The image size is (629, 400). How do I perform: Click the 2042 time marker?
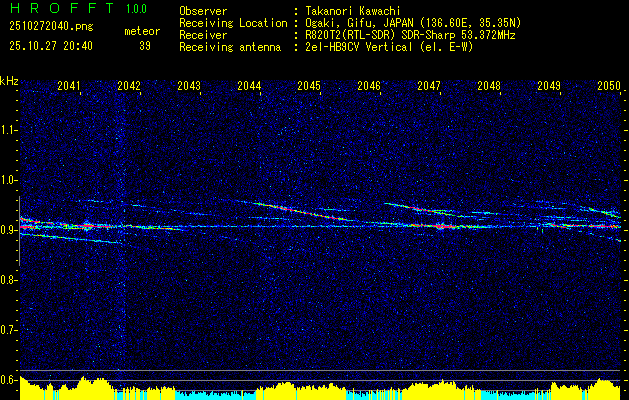pos(129,85)
